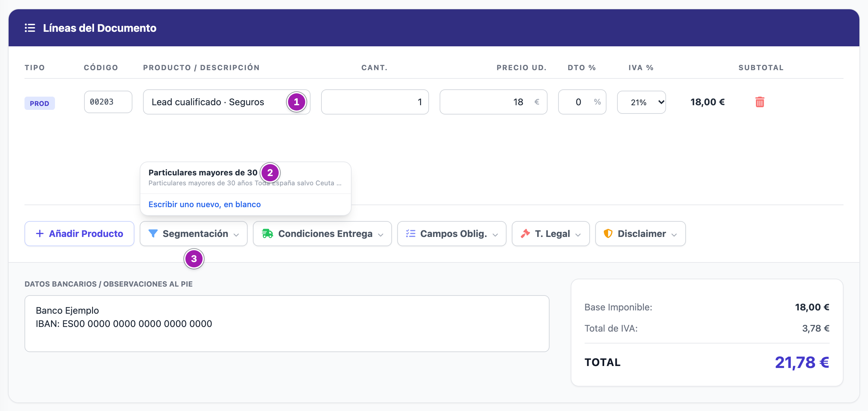868x411 pixels.
Task: Click the PRODUCTO / DESCRIPCIÓN column header
Action: [201, 68]
